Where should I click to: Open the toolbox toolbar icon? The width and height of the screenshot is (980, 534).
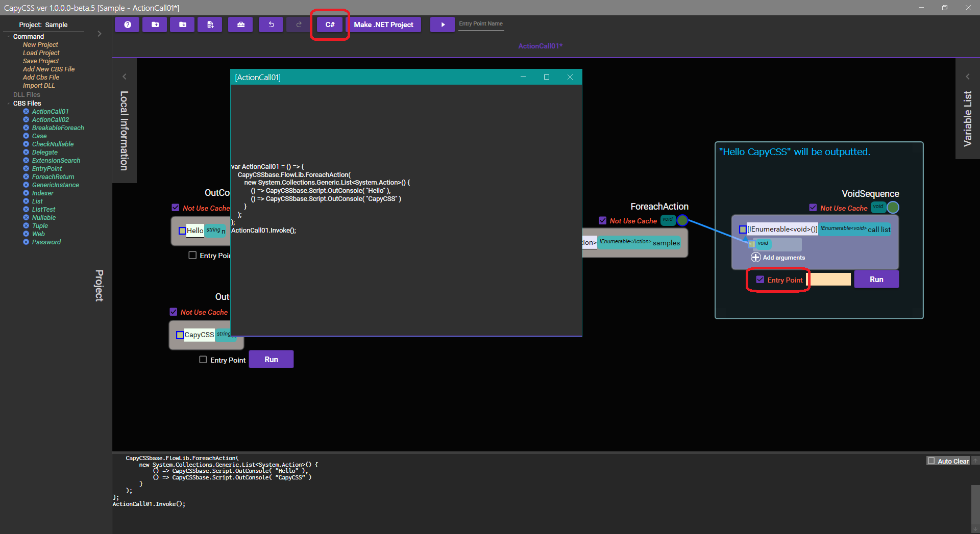tap(240, 24)
